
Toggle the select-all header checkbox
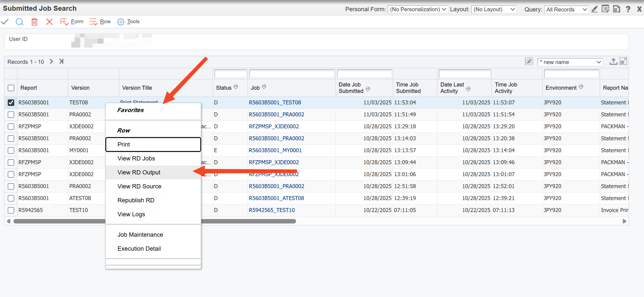(11, 88)
